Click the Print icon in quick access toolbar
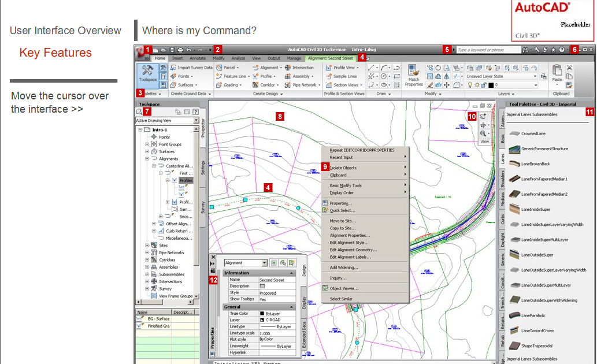The image size is (597, 364). (x=180, y=50)
